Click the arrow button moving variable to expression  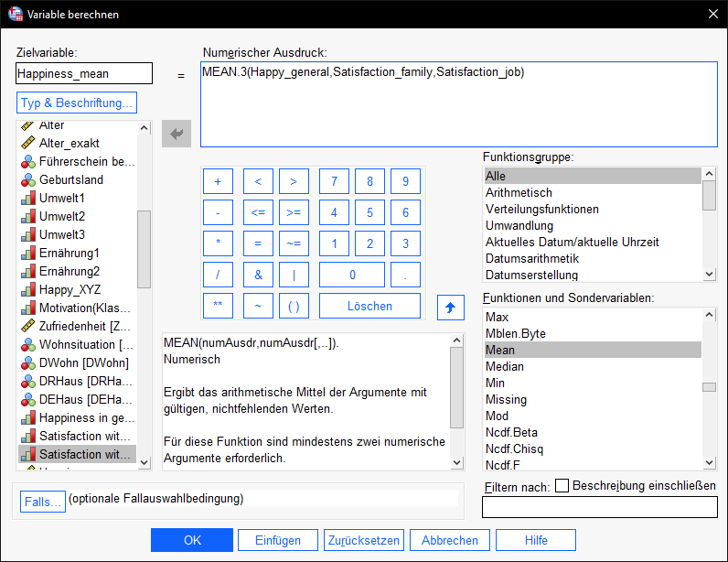tap(177, 134)
